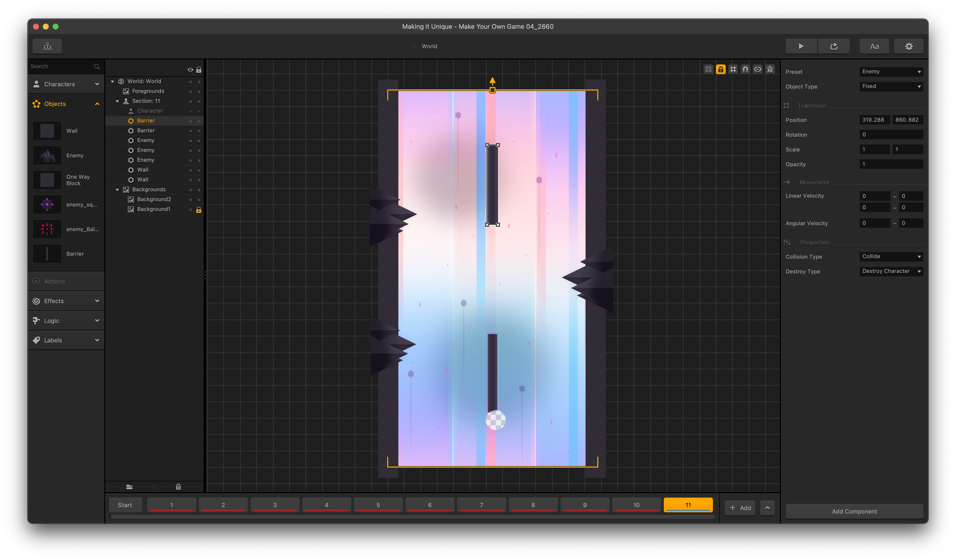The height and width of the screenshot is (560, 956).
Task: Toggle visibility dot of Foregrounds row
Action: click(x=190, y=91)
